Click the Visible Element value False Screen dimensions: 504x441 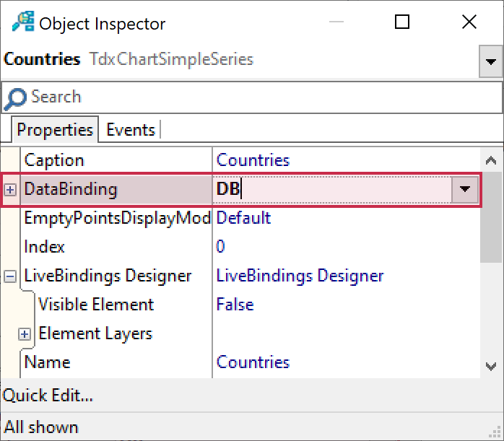pos(235,305)
